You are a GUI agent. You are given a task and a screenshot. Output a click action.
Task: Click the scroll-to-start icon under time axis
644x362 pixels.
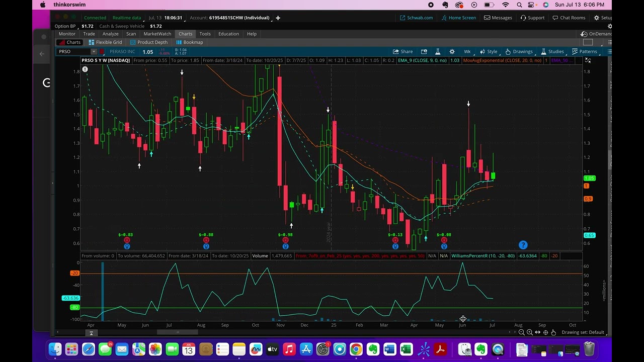(x=91, y=333)
